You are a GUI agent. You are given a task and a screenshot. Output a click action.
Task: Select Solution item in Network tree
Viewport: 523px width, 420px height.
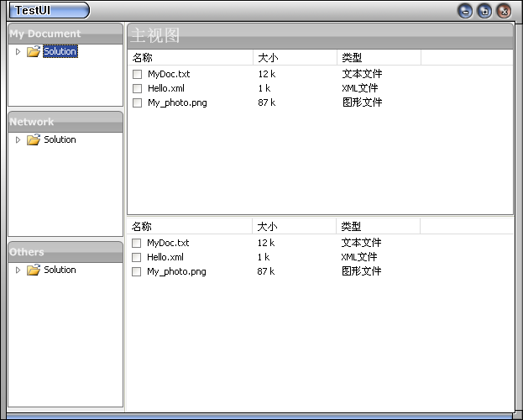click(60, 139)
